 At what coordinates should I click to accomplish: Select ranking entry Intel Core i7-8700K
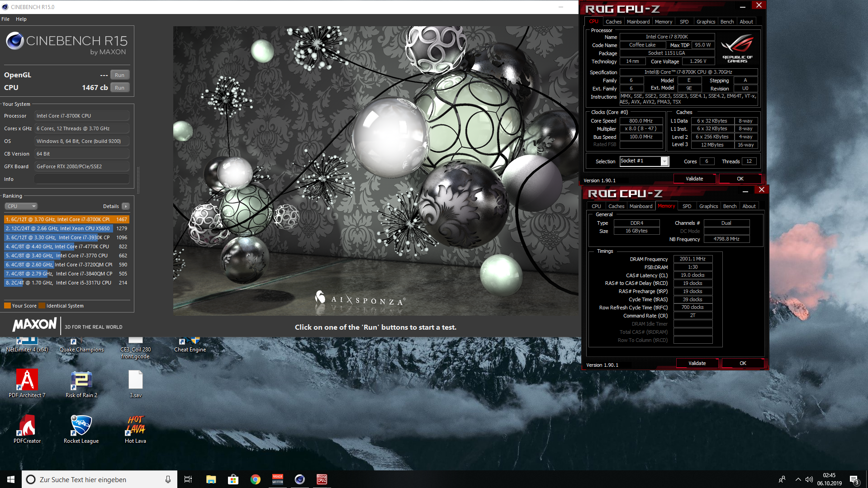pos(66,219)
